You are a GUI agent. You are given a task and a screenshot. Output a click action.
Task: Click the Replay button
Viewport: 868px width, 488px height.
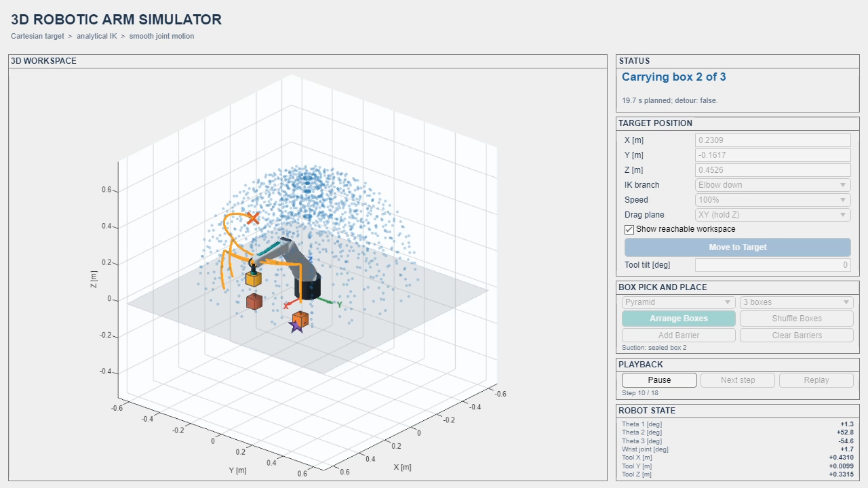[816, 380]
